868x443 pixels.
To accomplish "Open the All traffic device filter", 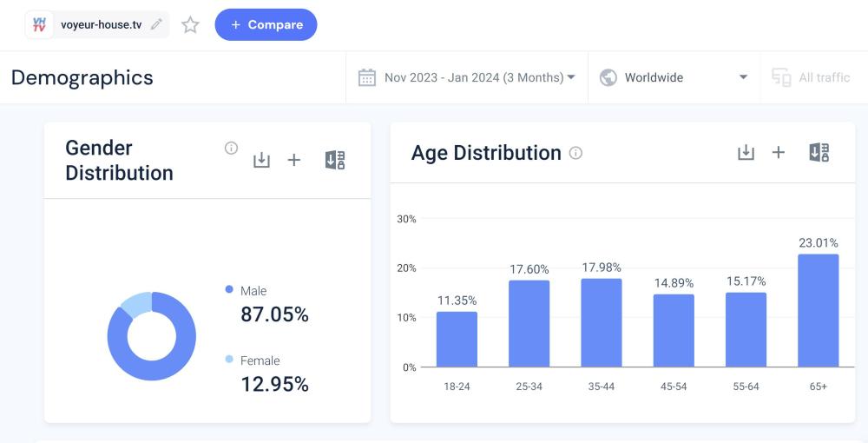I will 811,77.
